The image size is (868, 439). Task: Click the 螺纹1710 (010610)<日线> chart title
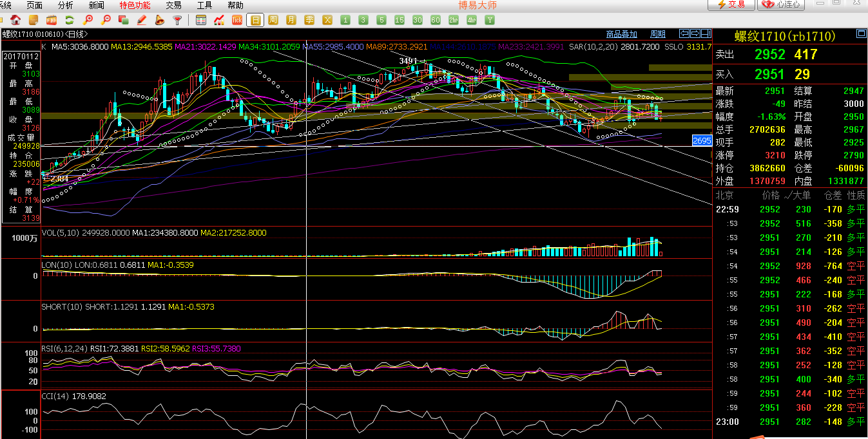44,34
